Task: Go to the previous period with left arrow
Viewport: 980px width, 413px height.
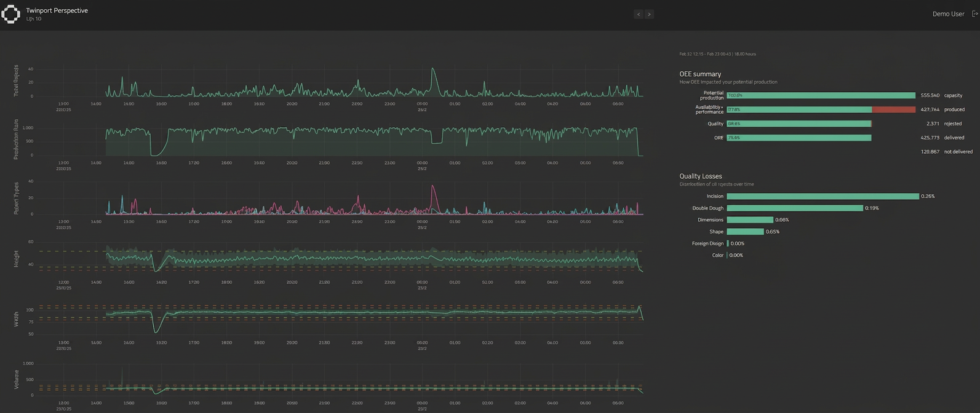Action: (x=639, y=14)
